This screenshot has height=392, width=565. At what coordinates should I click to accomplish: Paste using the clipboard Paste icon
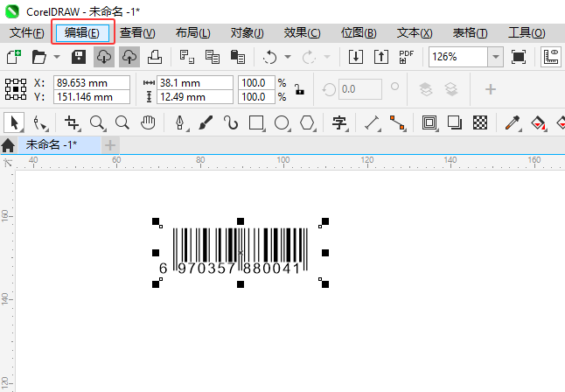(238, 57)
